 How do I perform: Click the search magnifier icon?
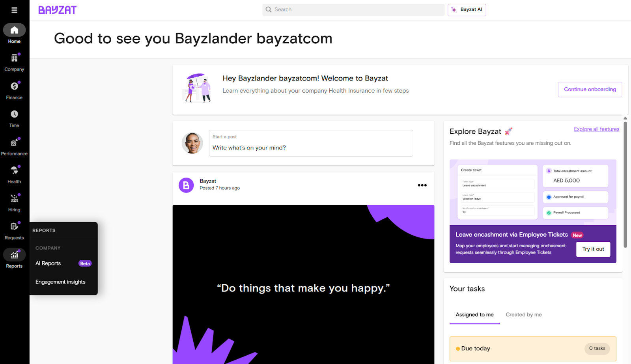(269, 9)
